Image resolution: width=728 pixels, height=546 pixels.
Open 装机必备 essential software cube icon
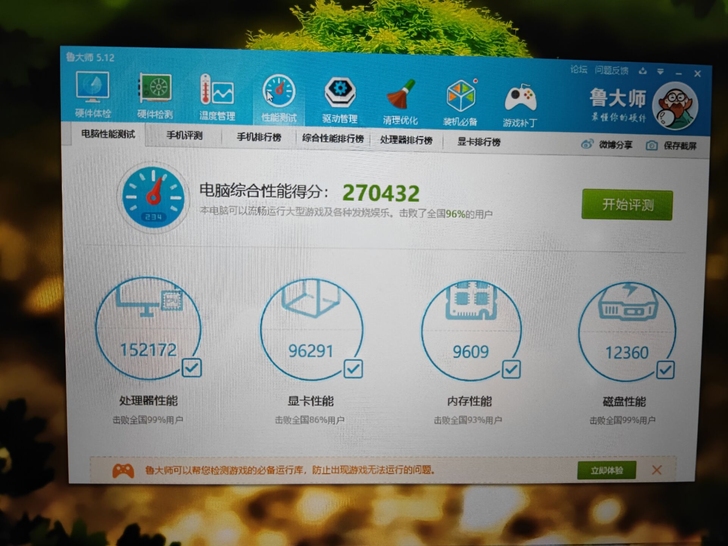461,103
